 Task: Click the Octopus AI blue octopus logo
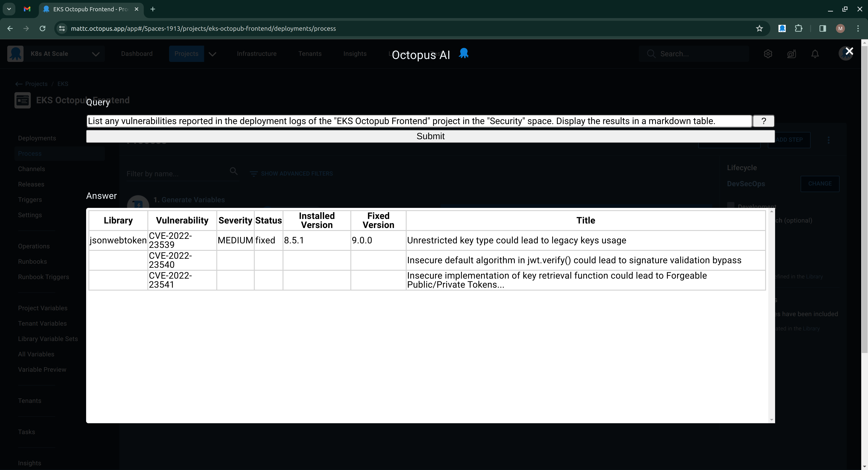tap(464, 53)
